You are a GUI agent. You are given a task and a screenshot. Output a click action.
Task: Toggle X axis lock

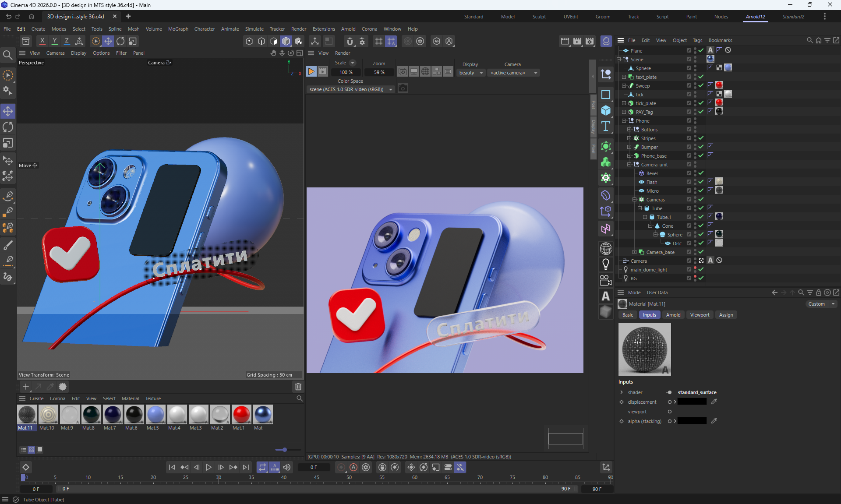click(x=42, y=41)
